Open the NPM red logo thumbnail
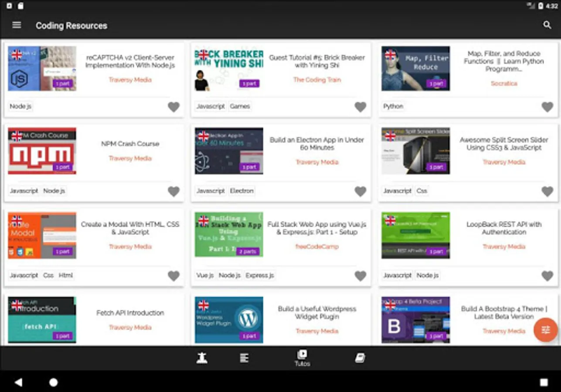The height and width of the screenshot is (392, 561). click(42, 151)
